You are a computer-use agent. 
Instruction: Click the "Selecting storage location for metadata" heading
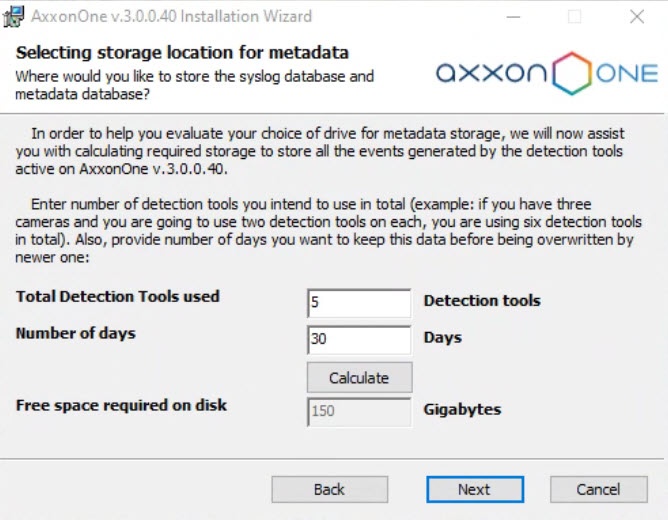click(182, 53)
